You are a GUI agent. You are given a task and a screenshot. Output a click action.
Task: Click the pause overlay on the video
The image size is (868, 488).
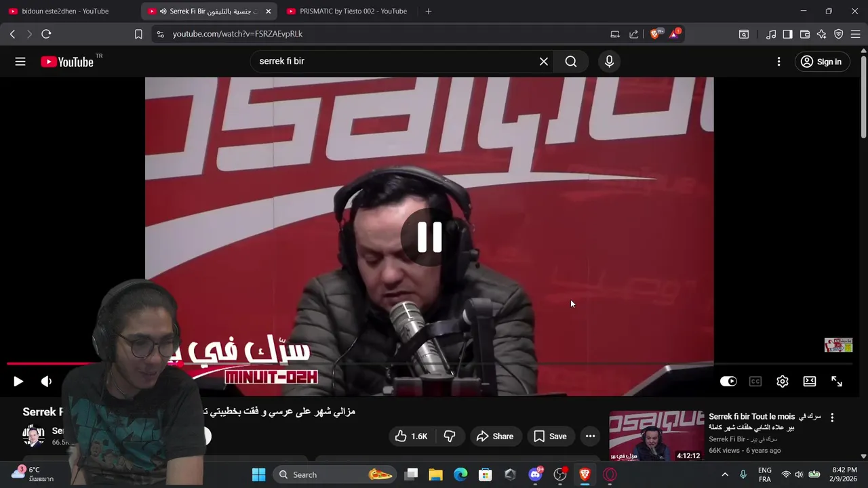[429, 237]
